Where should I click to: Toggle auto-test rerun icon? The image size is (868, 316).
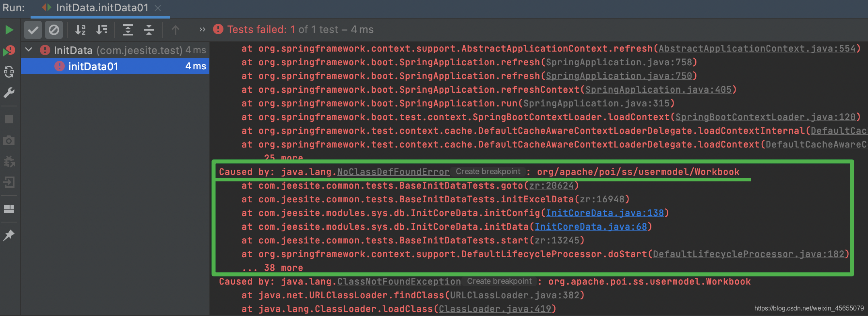9,72
